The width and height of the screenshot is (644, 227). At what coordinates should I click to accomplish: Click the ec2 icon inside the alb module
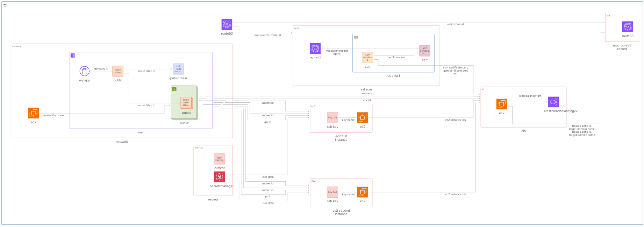501,104
